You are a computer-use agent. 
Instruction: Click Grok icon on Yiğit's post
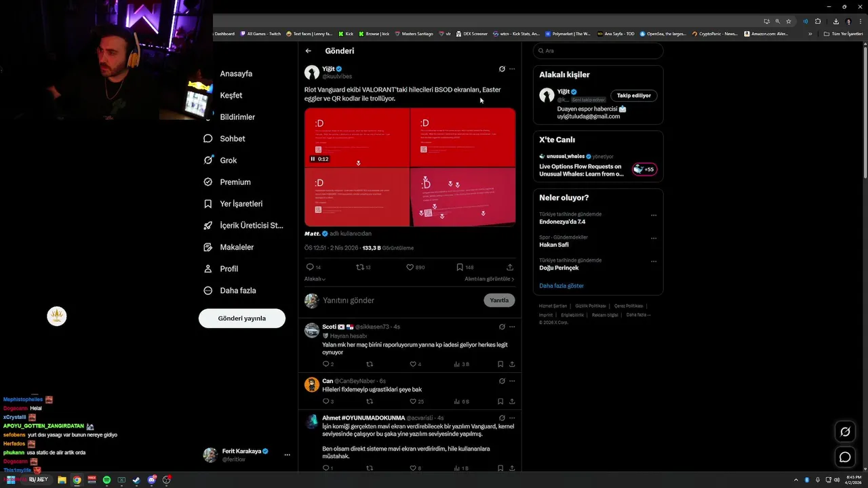coord(502,69)
